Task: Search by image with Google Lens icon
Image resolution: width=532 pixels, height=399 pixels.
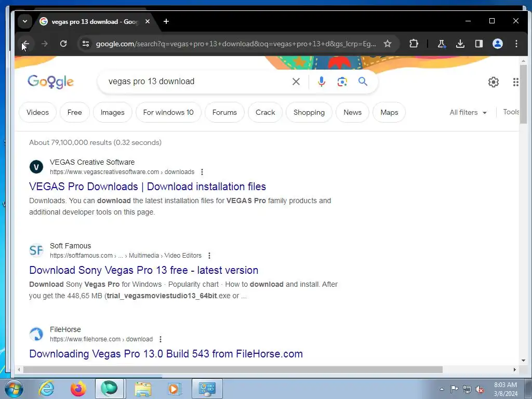Action: 342,82
